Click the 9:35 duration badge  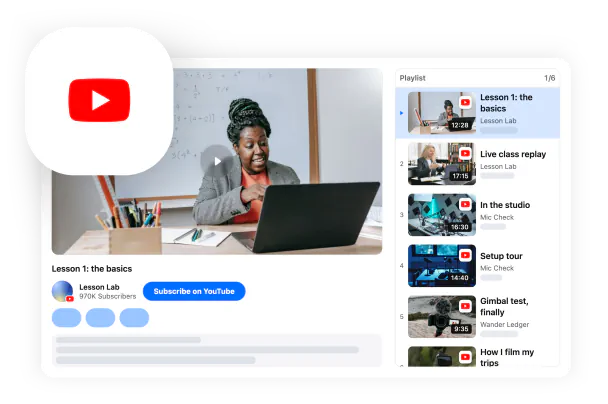point(461,329)
